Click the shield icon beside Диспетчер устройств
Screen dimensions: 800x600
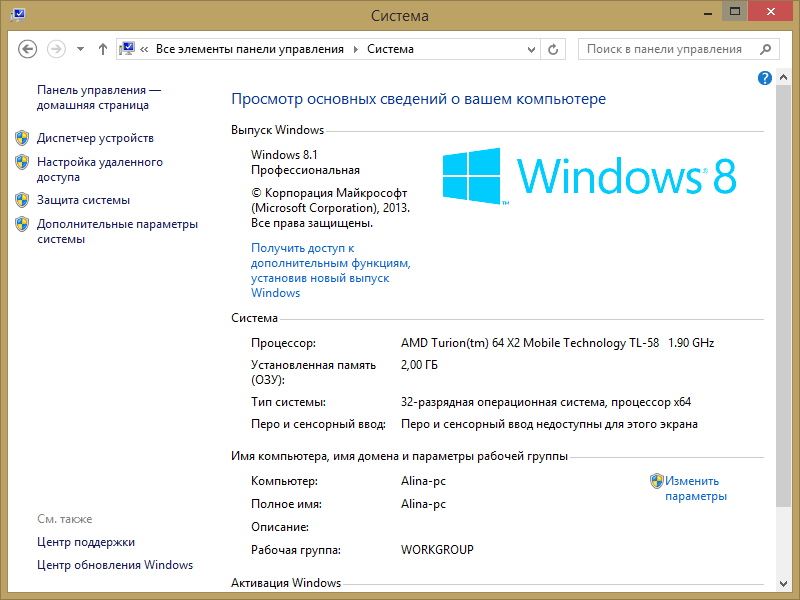[22, 138]
